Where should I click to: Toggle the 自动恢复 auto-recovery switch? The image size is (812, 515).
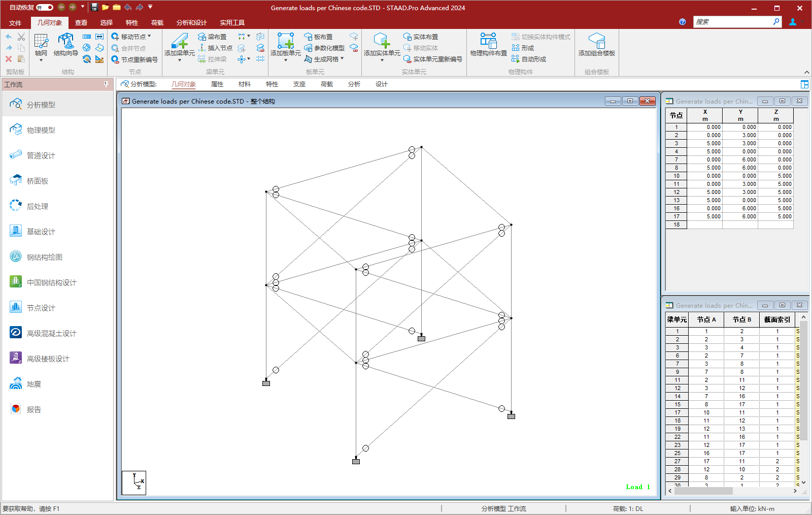[x=45, y=7]
